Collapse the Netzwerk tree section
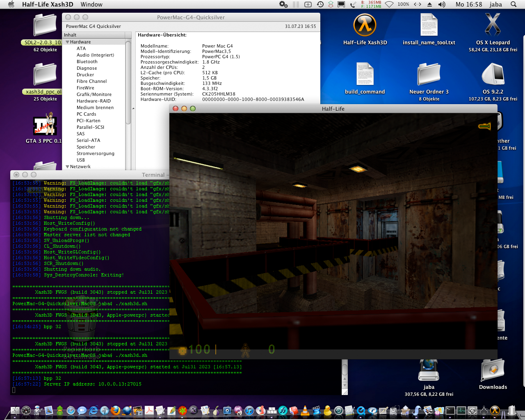This screenshot has height=420, width=525. click(x=68, y=167)
